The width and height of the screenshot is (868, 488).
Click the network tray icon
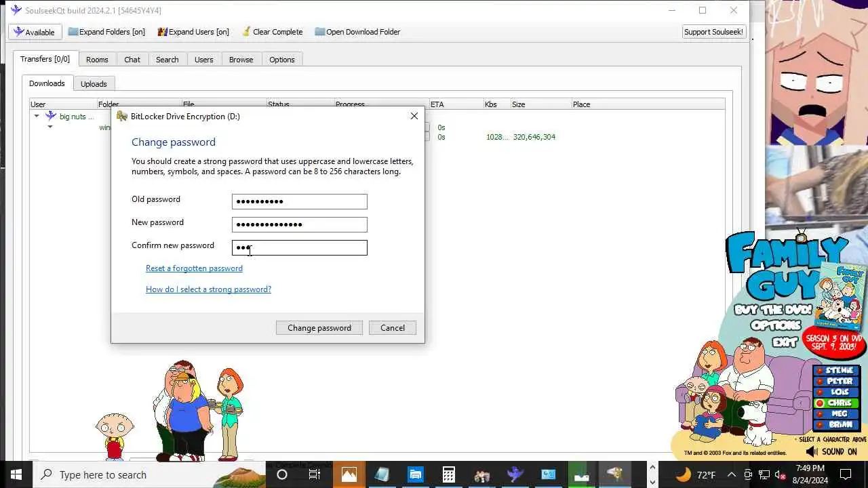pos(764,475)
